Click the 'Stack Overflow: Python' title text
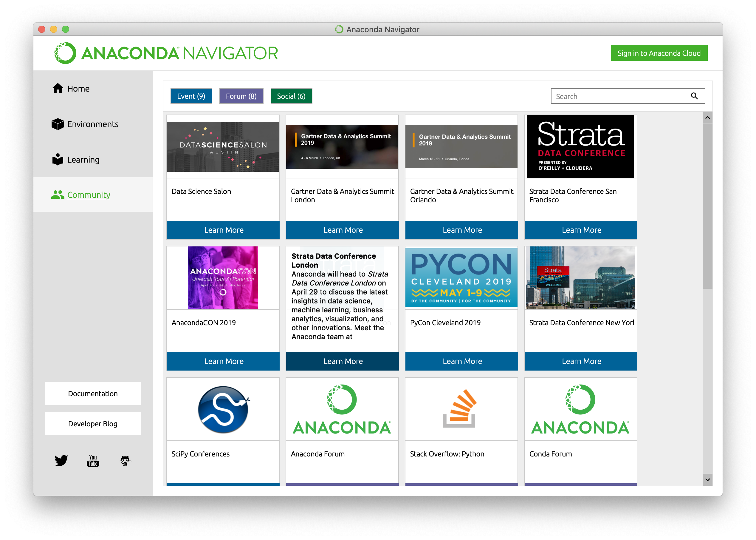The width and height of the screenshot is (756, 540). point(447,454)
